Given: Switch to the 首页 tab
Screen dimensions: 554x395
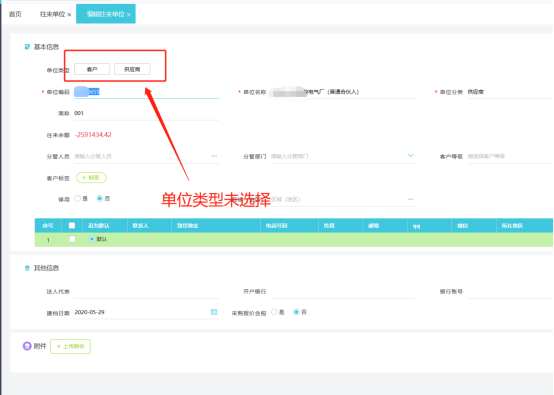Looking at the screenshot, I should coord(15,14).
